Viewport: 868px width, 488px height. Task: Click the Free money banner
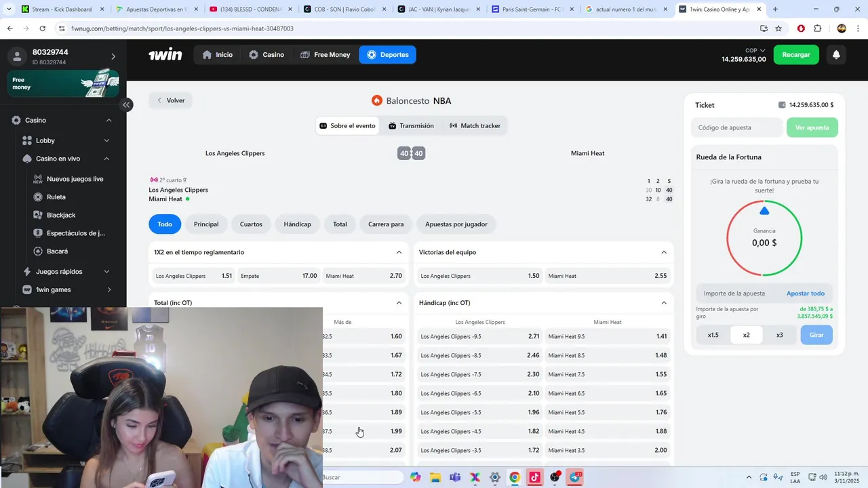[x=63, y=83]
